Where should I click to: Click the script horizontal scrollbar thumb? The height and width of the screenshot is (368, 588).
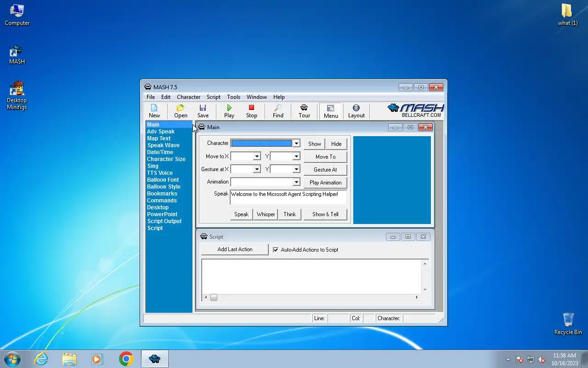214,298
